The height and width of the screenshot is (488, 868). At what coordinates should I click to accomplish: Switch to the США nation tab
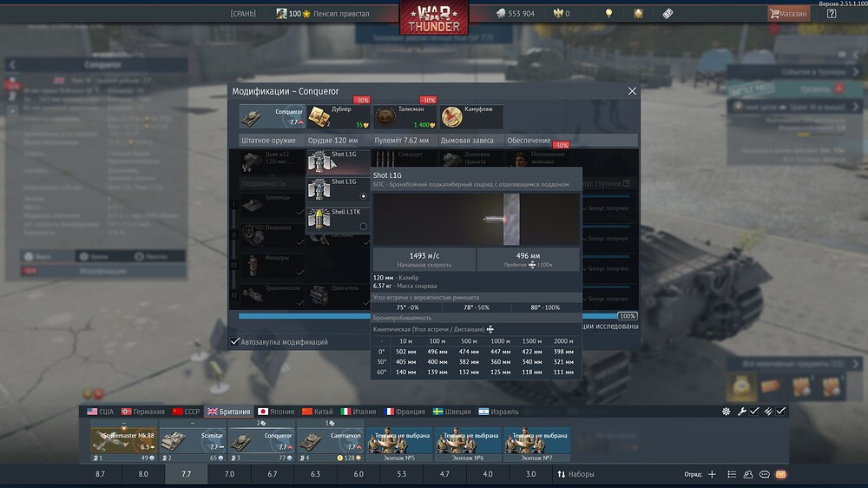point(100,412)
